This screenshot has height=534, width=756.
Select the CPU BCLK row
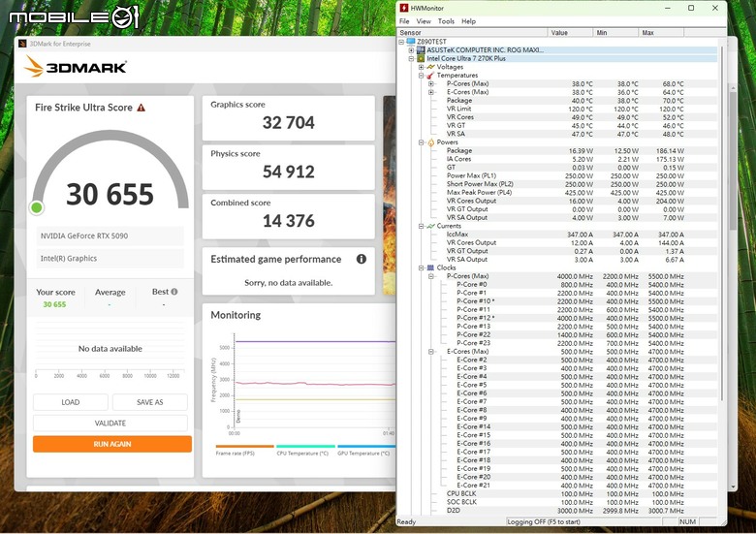point(557,493)
